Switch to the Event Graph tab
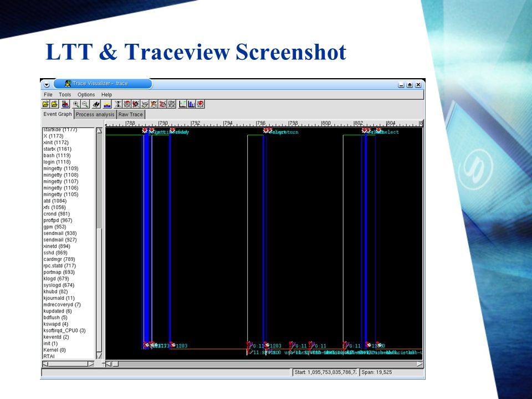The image size is (532, 399). (58, 114)
